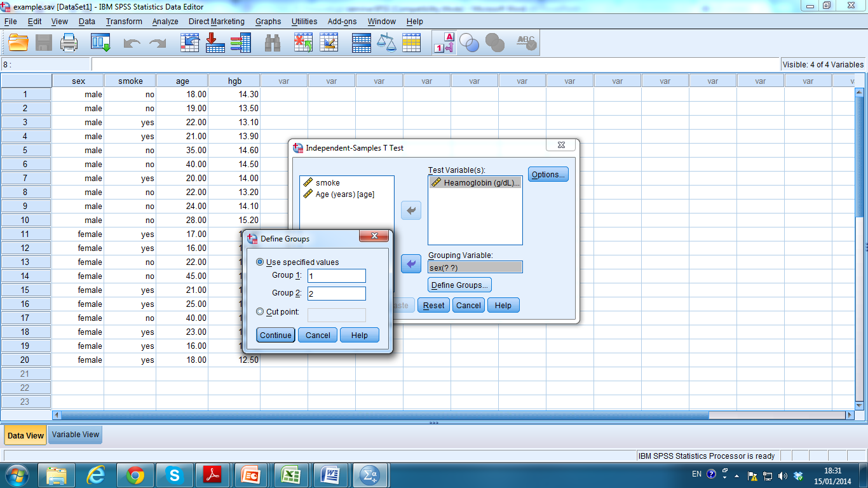The width and height of the screenshot is (868, 488).
Task: Select Haemoglobin (g/dL) test variable
Action: coord(475,182)
